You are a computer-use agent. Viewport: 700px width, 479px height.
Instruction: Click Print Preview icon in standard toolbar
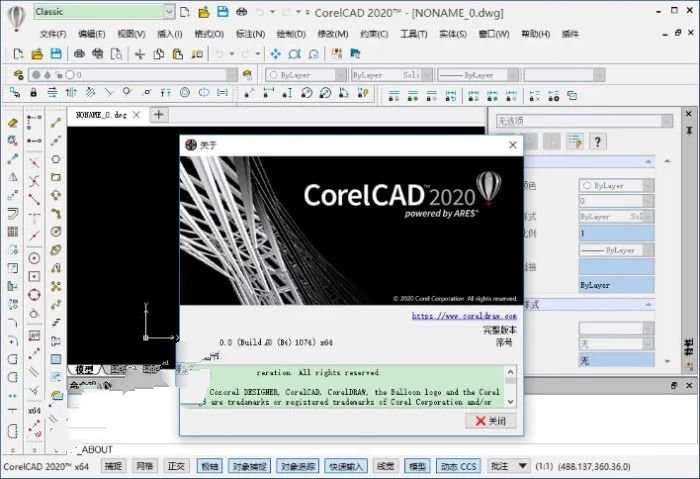pos(117,54)
